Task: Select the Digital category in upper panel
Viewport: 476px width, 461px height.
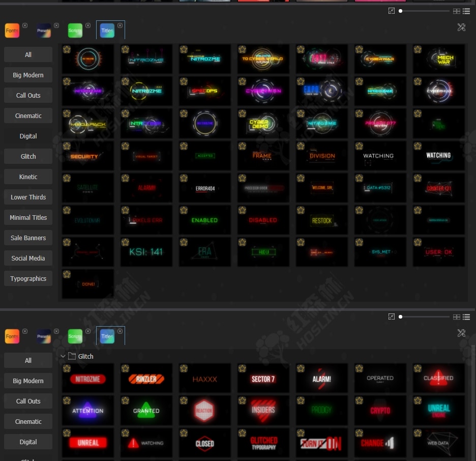Action: (28, 136)
